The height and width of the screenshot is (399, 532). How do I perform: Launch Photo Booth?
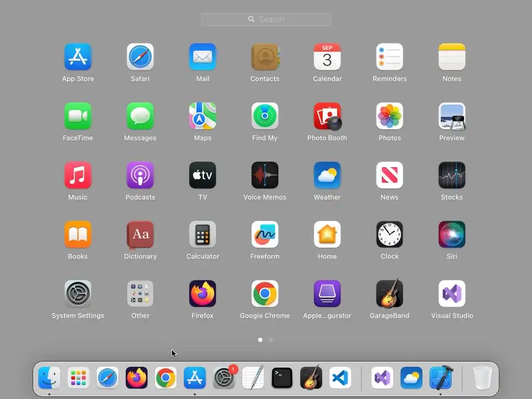click(x=327, y=116)
